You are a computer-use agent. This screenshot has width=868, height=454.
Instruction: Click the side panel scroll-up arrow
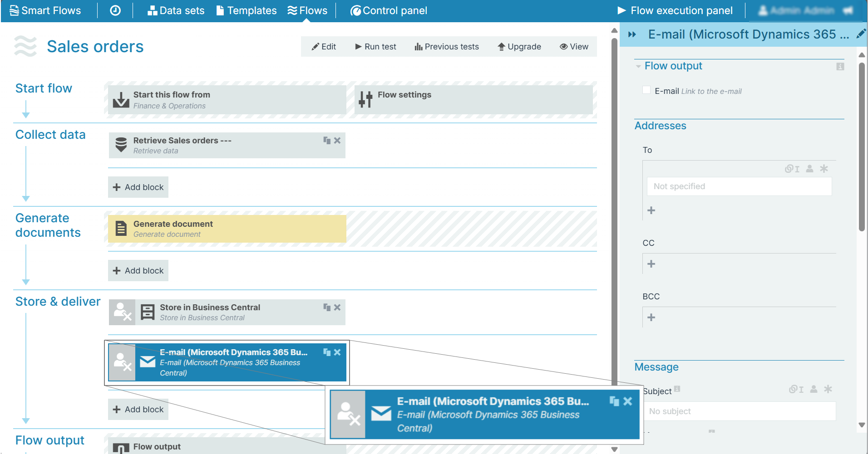click(862, 55)
